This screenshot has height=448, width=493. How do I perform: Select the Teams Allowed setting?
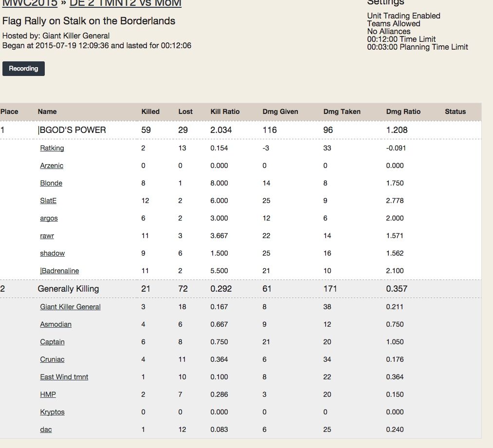pos(394,23)
